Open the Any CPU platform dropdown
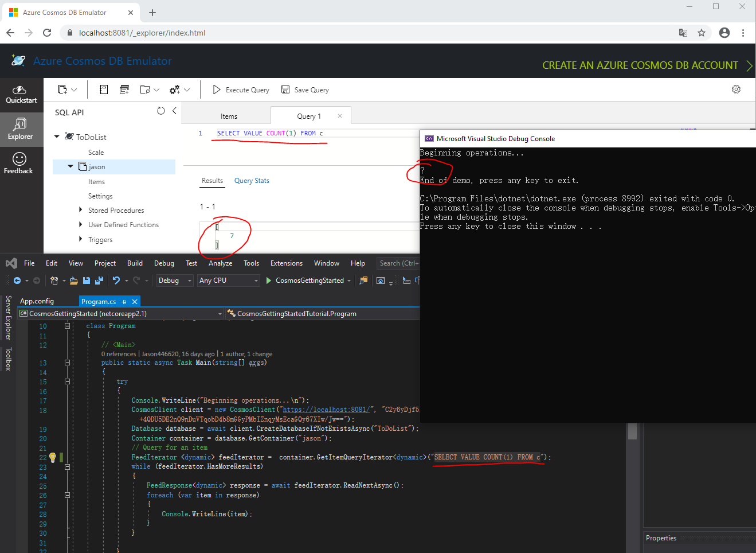The height and width of the screenshot is (553, 756). 229,281
